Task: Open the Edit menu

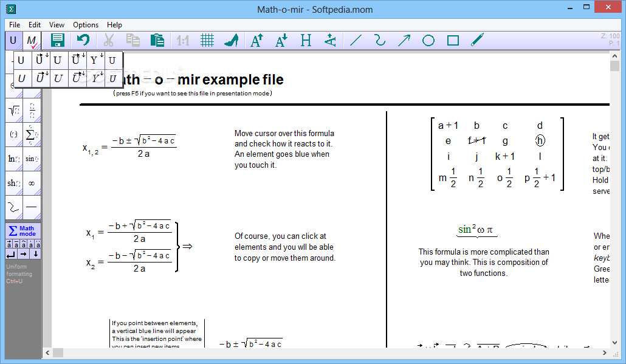Action: 34,25
